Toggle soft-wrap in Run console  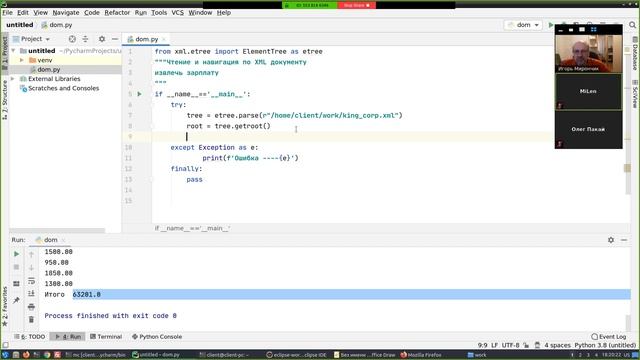[31, 281]
